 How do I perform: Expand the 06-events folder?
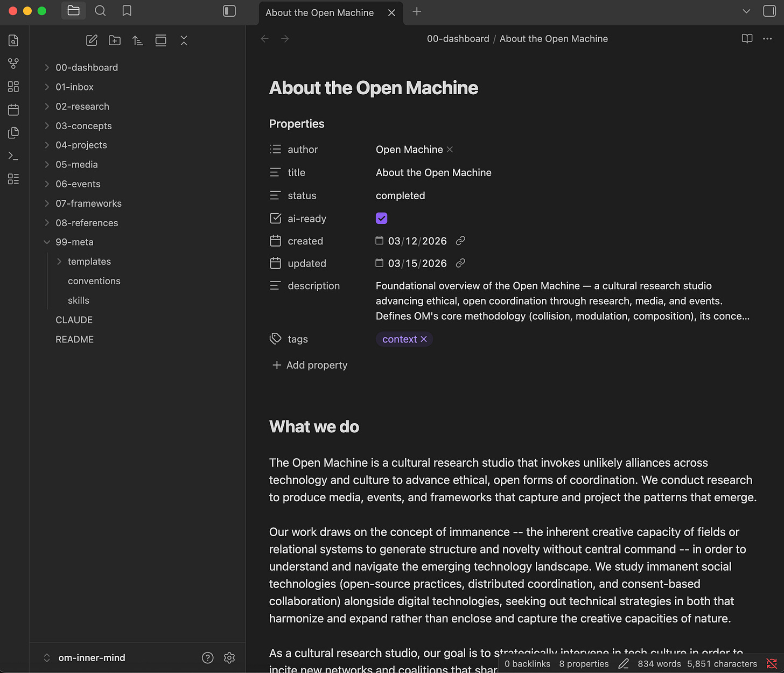click(47, 184)
